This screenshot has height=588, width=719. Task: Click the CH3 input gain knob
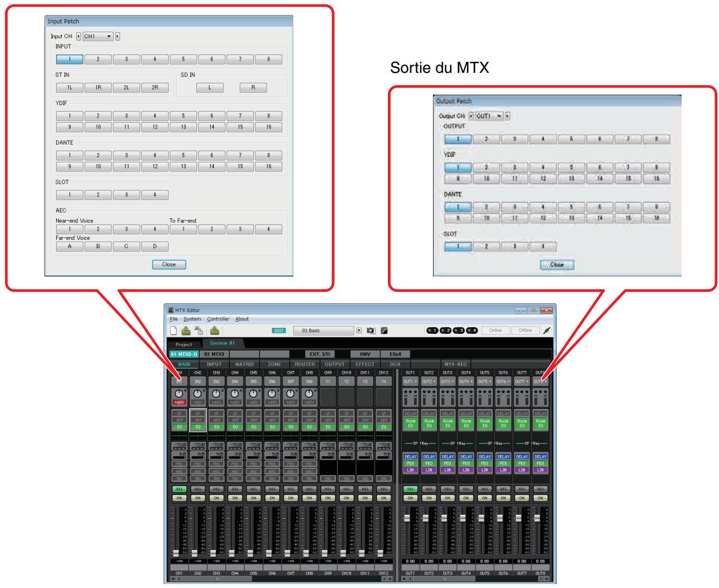[x=216, y=393]
